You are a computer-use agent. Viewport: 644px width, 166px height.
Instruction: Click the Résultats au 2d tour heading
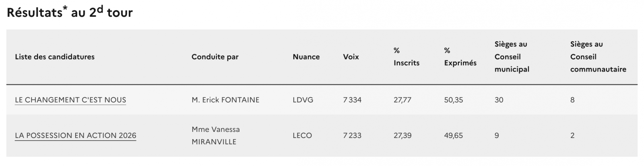point(70,12)
